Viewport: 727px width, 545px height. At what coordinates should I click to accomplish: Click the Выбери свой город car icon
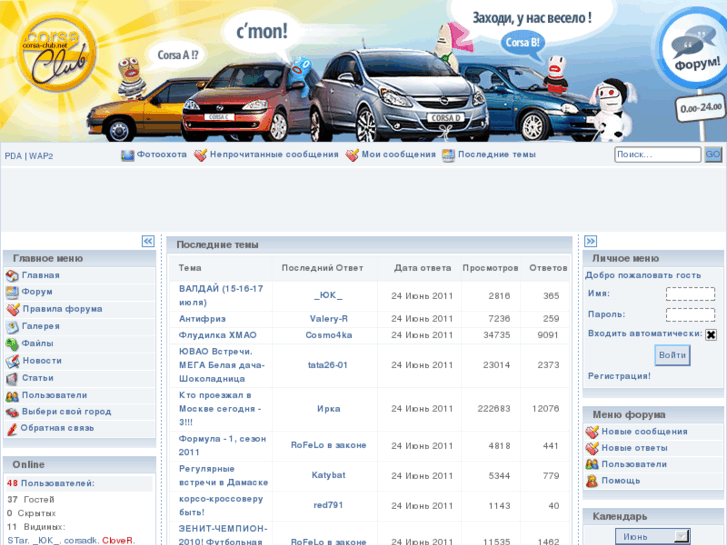point(12,412)
